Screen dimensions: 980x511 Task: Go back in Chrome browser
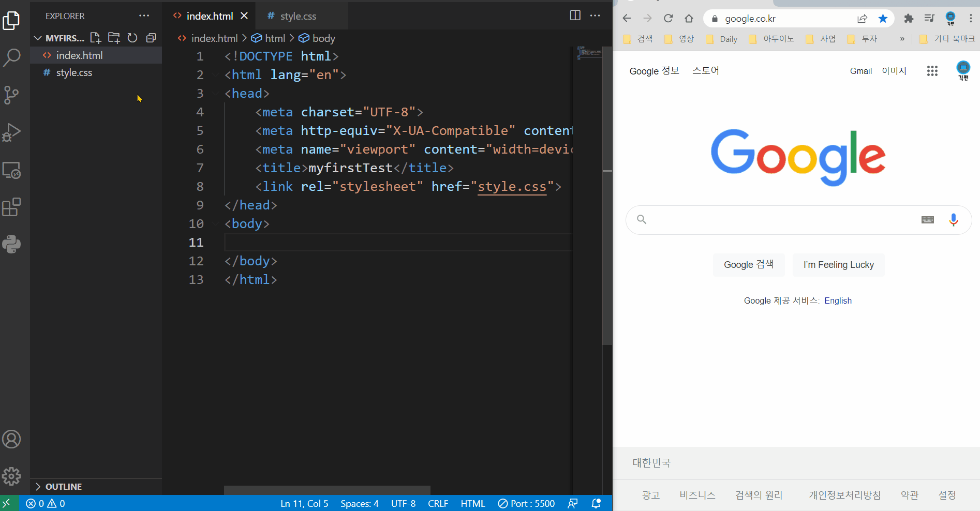coord(627,19)
